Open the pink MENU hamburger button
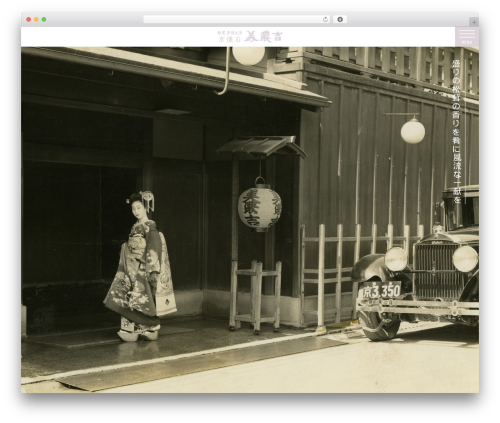Screen dimensions: 500x423 pos(467,37)
